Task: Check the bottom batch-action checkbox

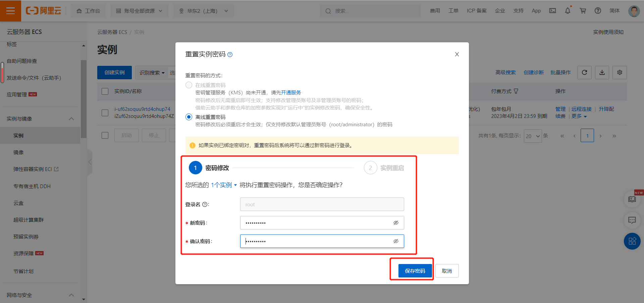Action: coord(105,135)
